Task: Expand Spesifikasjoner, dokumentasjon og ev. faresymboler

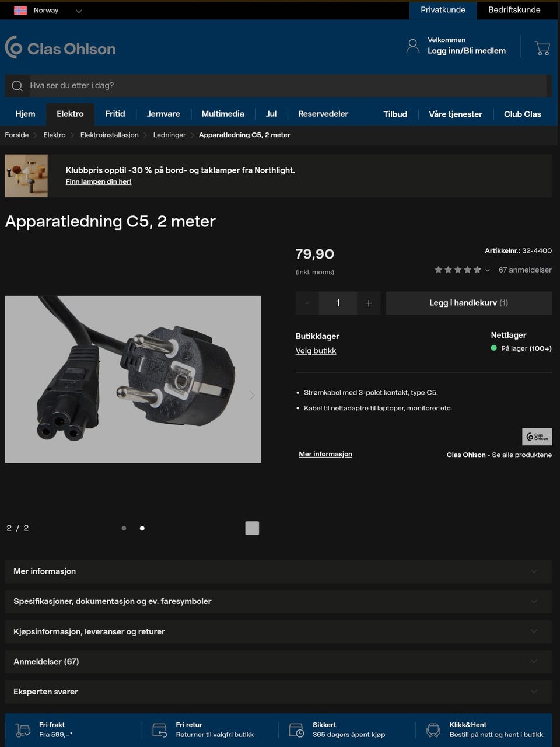Action: 278,601
